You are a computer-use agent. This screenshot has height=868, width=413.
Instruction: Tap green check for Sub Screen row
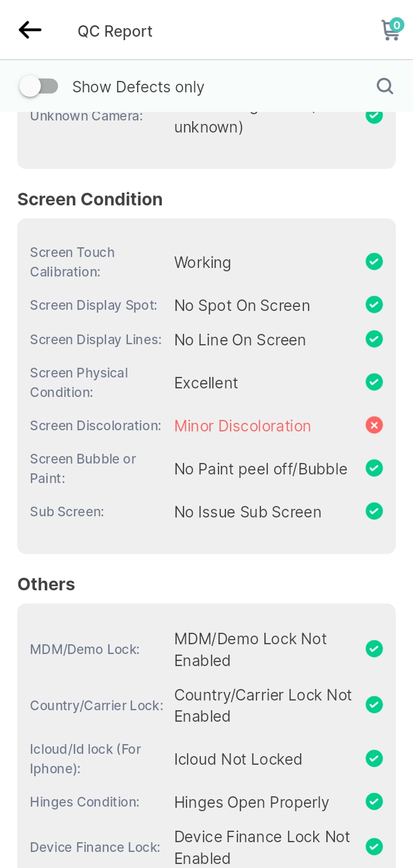click(374, 511)
